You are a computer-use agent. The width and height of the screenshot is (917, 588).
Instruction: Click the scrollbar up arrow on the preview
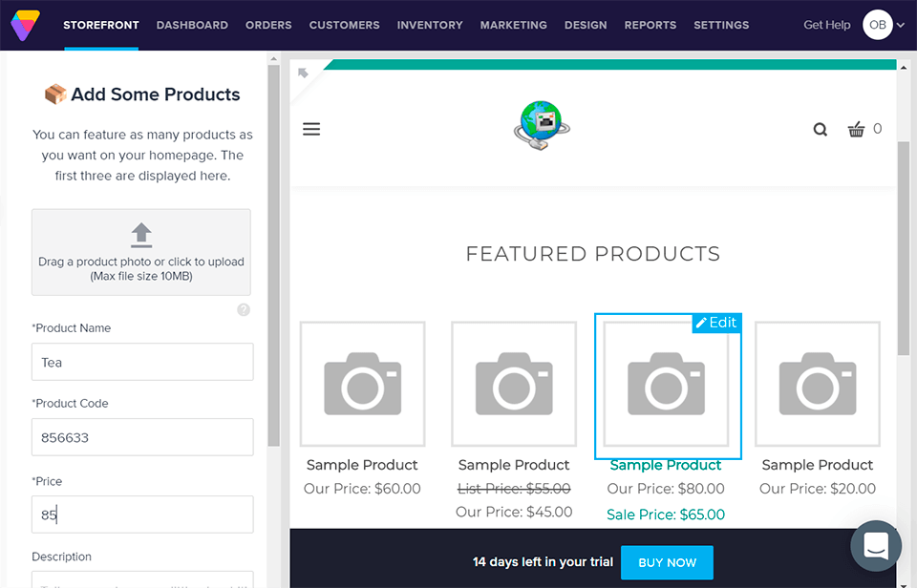[x=903, y=65]
